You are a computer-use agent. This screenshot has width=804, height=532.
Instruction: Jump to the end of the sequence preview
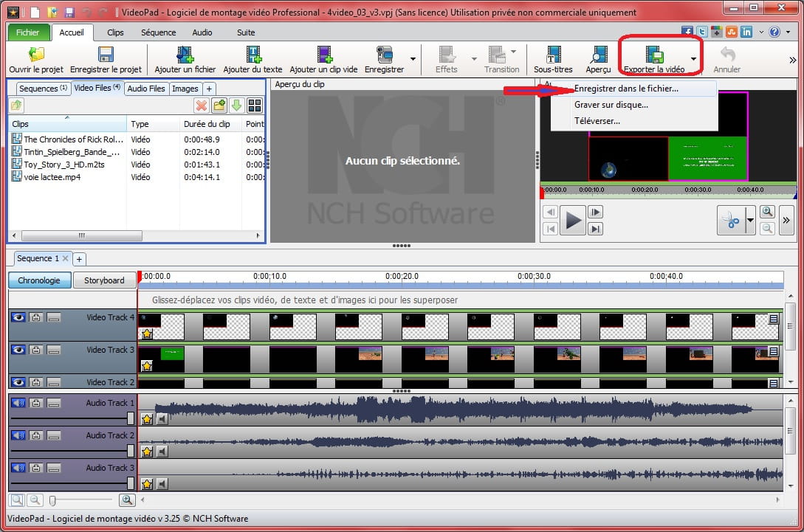(x=595, y=229)
